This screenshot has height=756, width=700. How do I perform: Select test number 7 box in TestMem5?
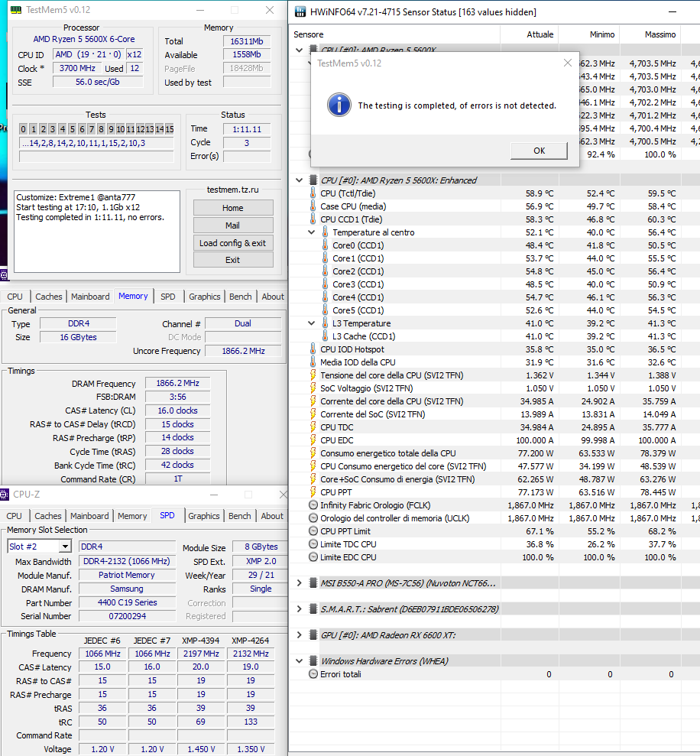click(91, 129)
